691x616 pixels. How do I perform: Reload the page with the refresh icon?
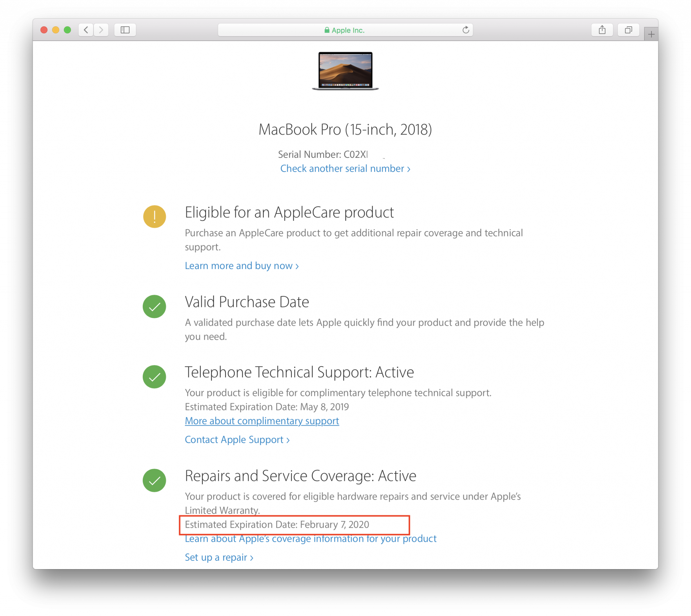pos(466,30)
